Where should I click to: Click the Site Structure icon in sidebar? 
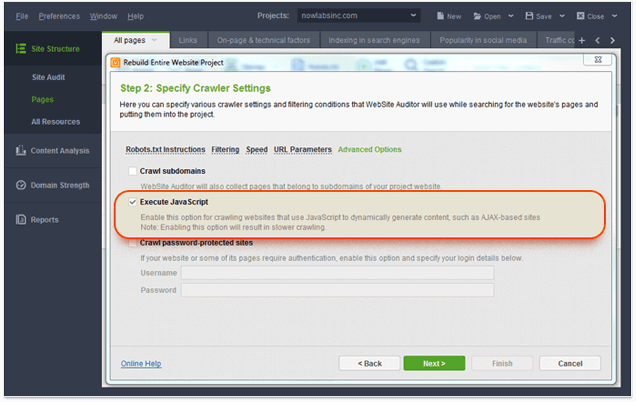pyautogui.click(x=21, y=49)
